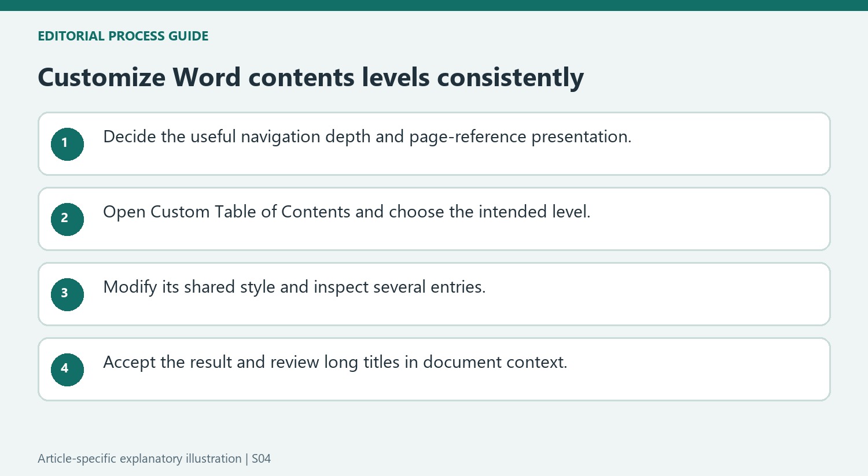Viewport: 868px width, 476px height.
Task: Click the step text "Accept the result and review"
Action: pos(211,362)
